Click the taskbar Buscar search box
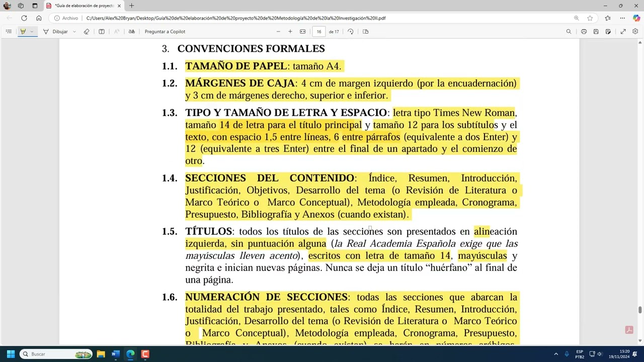This screenshot has height=362, width=644. (56, 354)
